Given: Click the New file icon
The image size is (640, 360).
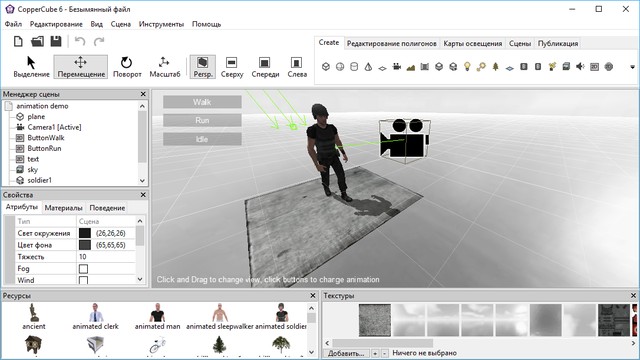Looking at the screenshot, I should pos(18,41).
